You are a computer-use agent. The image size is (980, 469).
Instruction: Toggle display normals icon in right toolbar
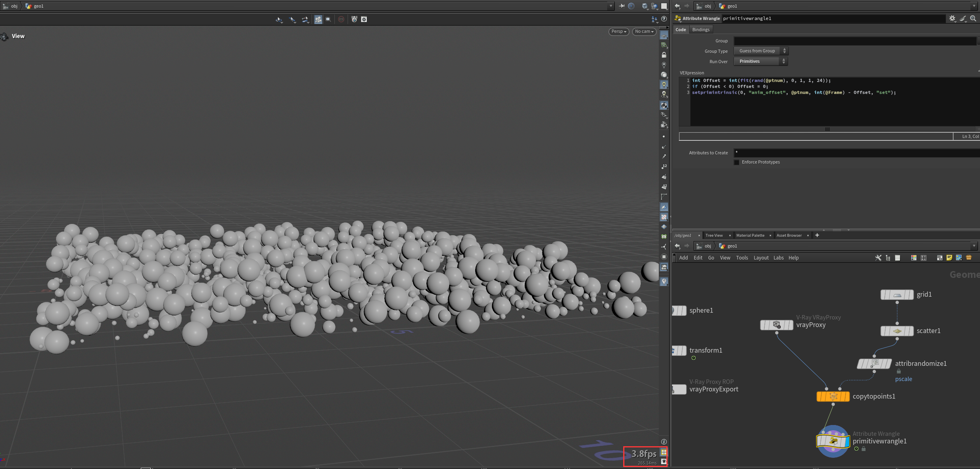tap(664, 147)
